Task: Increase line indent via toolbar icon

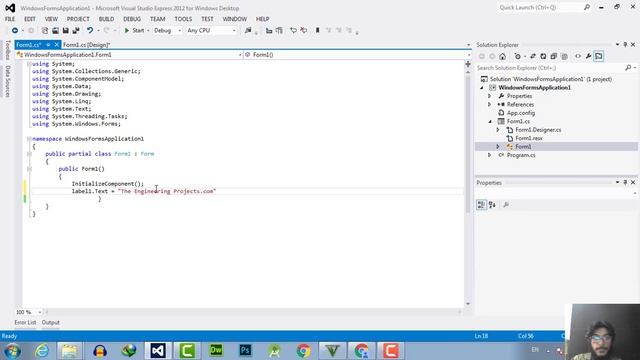Action: coord(279,31)
